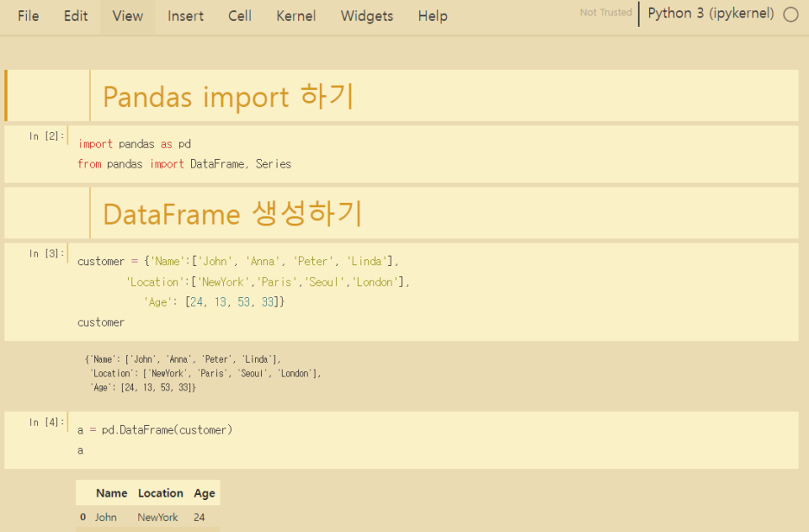Image resolution: width=809 pixels, height=532 pixels.
Task: Open the Kernel menu
Action: (296, 16)
